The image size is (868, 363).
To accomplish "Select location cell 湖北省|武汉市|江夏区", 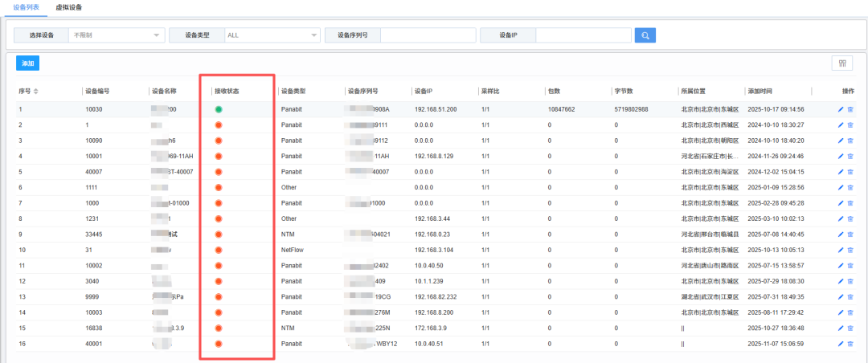I will click(x=710, y=296).
